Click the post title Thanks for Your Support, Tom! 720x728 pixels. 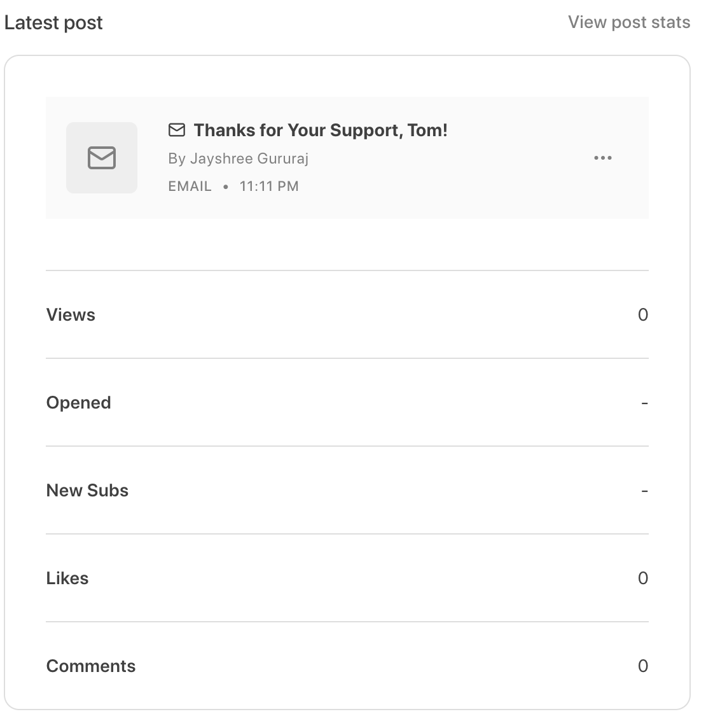click(321, 130)
